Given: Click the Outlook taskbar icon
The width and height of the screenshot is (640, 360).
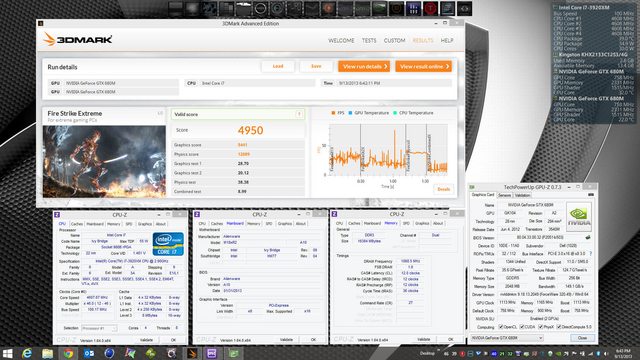Looking at the screenshot, I should tap(89, 353).
